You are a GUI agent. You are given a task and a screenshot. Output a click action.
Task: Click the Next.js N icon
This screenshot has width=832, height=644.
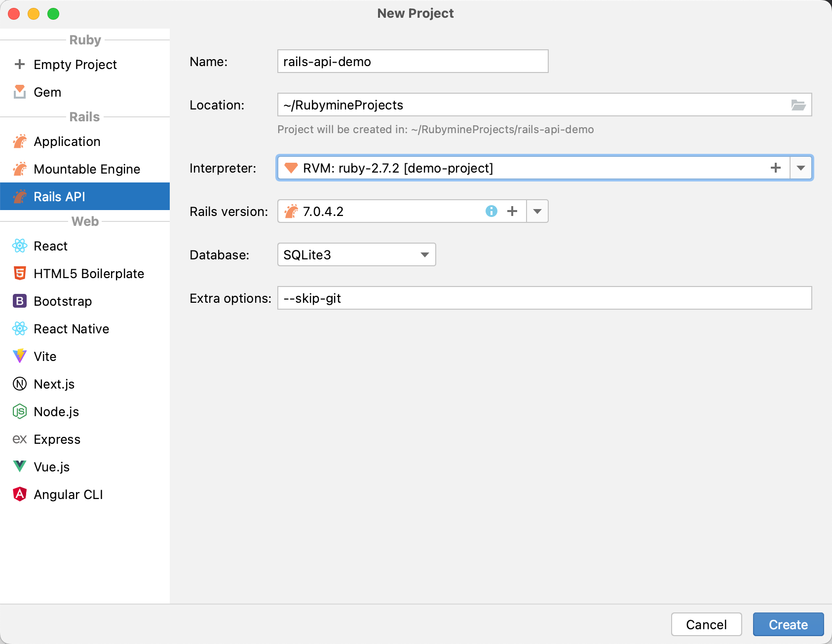[x=20, y=384]
